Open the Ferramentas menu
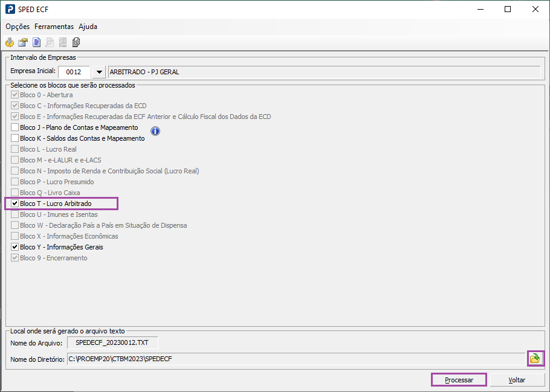The height and width of the screenshot is (392, 550). click(54, 27)
